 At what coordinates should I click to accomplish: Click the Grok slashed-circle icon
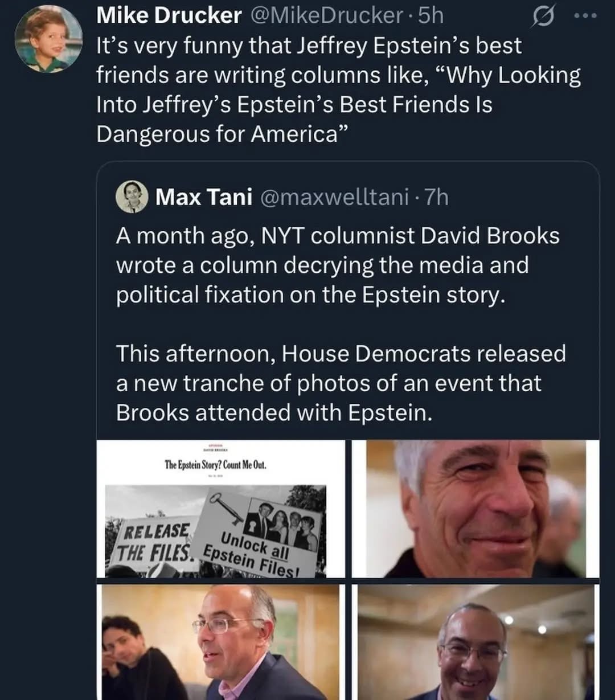click(543, 17)
